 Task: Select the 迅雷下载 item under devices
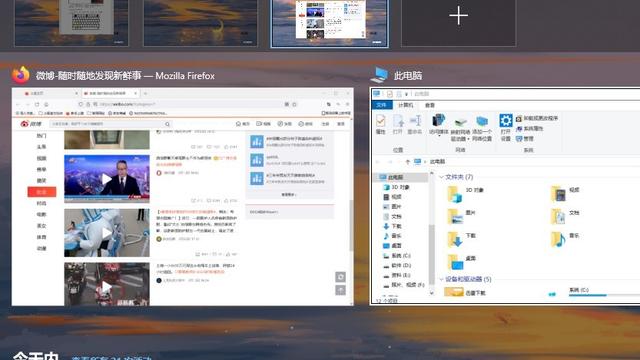tap(465, 292)
